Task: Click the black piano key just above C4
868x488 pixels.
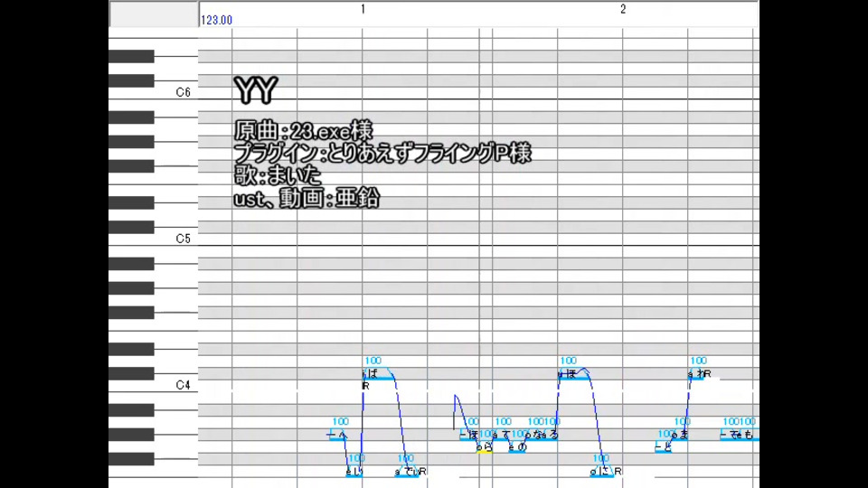Action: click(131, 373)
